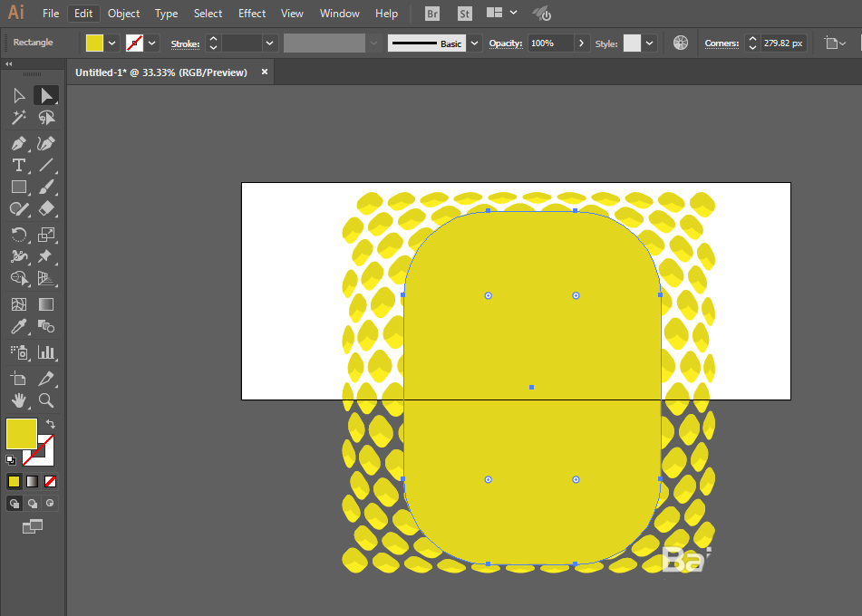Select the Type tool
This screenshot has width=862, height=616.
coord(19,165)
